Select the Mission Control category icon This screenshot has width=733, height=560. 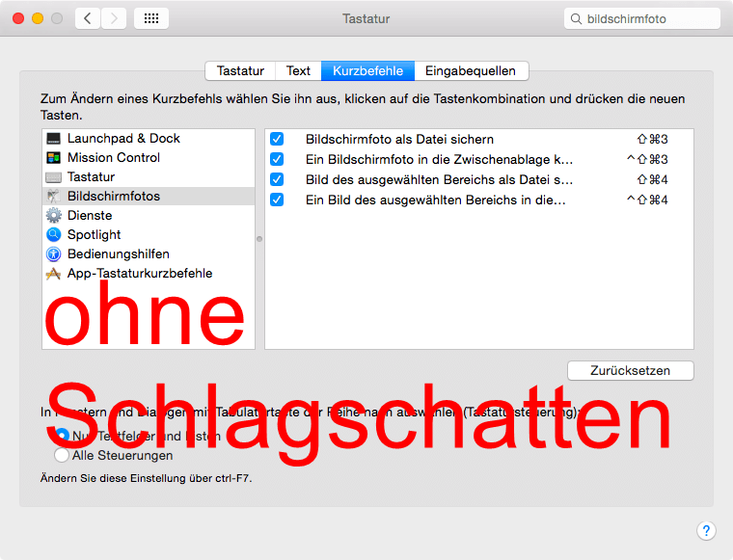click(53, 158)
